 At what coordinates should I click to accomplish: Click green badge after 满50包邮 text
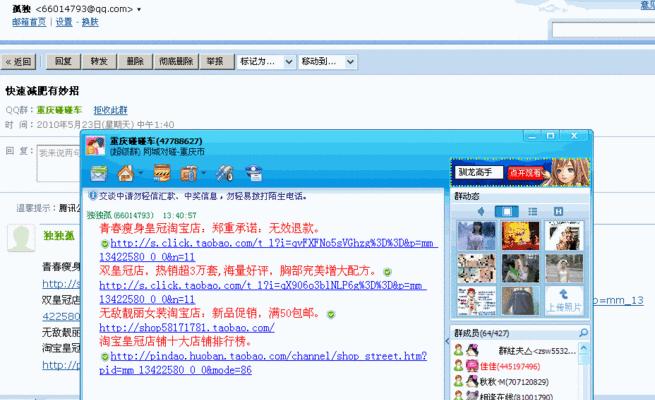click(x=331, y=314)
